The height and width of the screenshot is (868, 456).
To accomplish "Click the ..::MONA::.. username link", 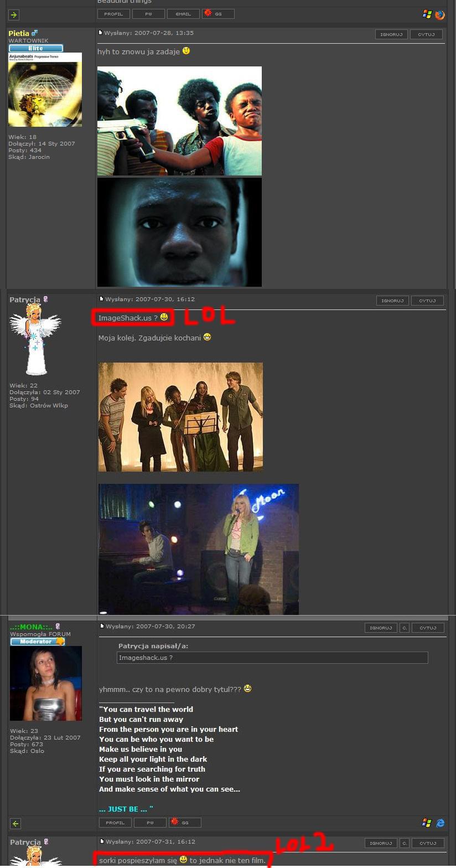I will coord(31,627).
